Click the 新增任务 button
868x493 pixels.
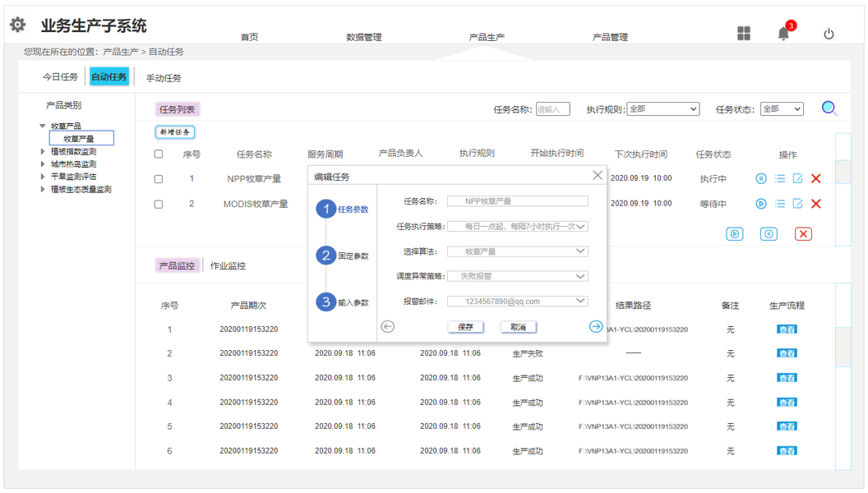175,132
